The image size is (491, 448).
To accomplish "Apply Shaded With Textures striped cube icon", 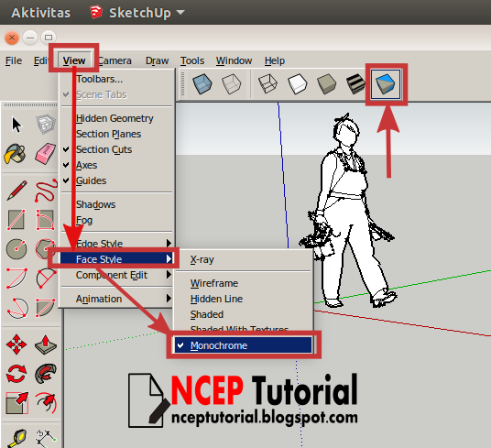I will [x=355, y=84].
